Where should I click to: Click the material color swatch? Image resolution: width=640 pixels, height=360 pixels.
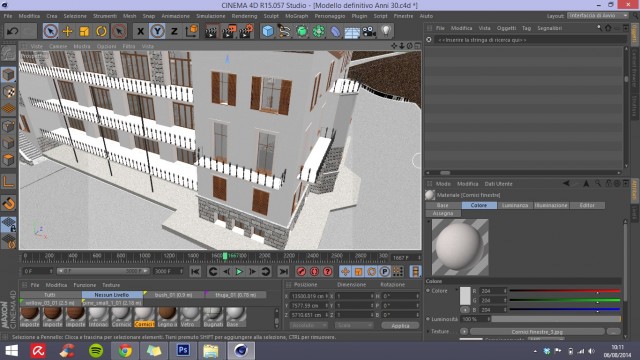[465, 296]
